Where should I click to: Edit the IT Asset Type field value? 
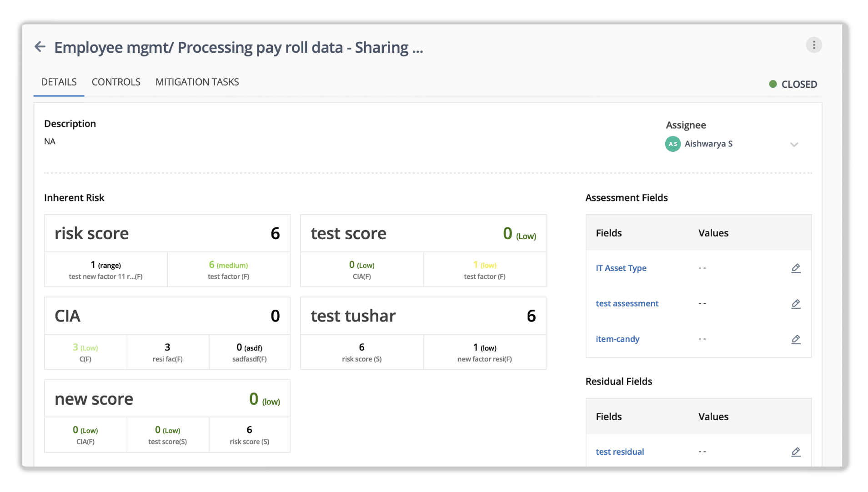[795, 268]
